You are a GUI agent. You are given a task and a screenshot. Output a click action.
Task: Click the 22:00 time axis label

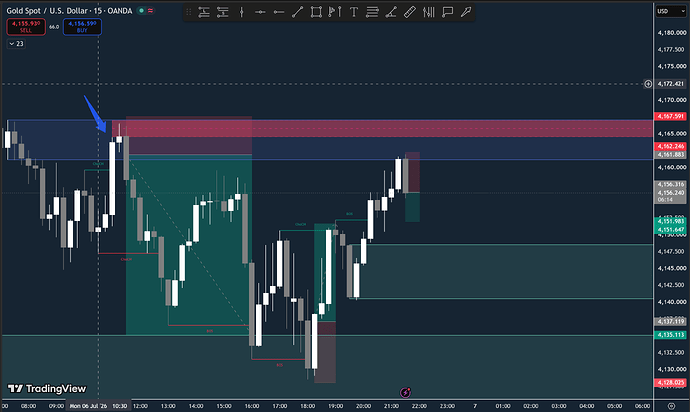click(419, 406)
